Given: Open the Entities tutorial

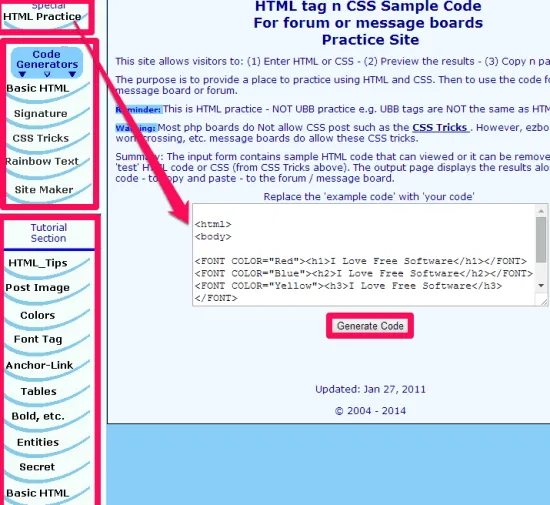Looking at the screenshot, I should click(x=38, y=442).
